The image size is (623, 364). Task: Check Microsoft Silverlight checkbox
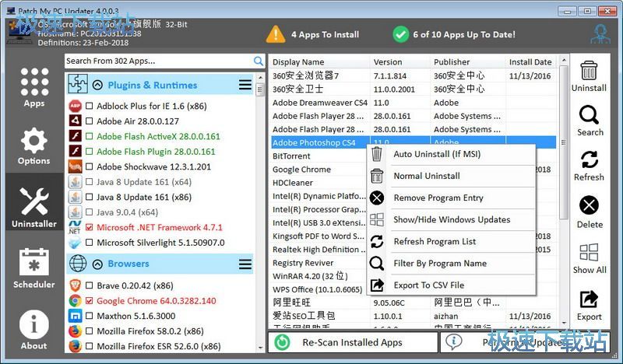click(90, 243)
